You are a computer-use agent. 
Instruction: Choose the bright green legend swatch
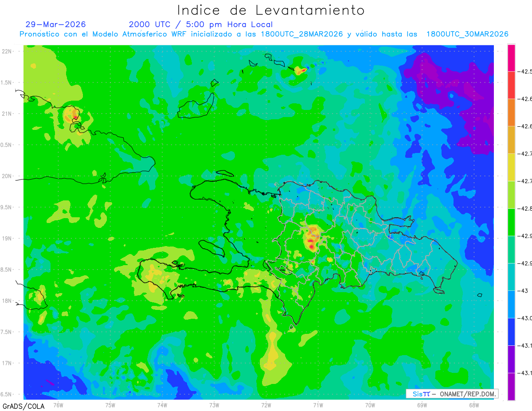click(x=511, y=222)
